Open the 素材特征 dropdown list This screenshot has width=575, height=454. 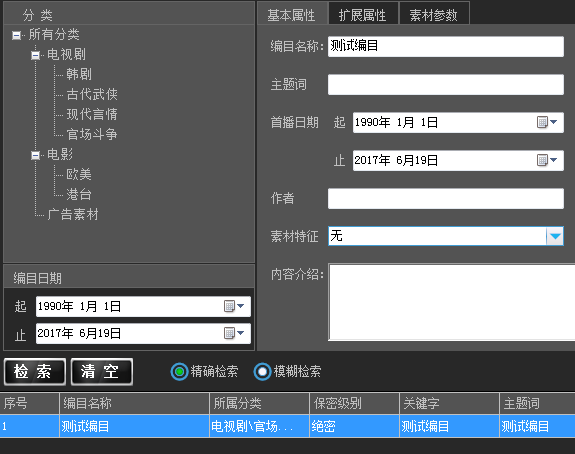[x=555, y=236]
